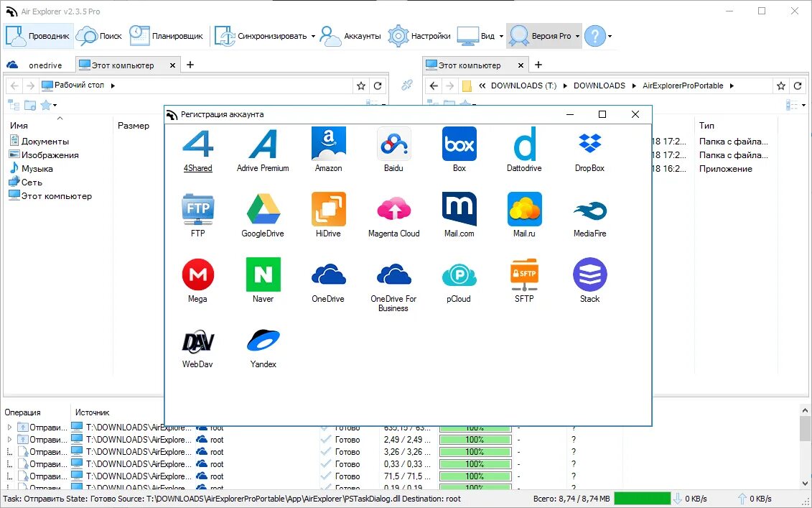
Task: Choose Dattodrive provider
Action: 524,150
